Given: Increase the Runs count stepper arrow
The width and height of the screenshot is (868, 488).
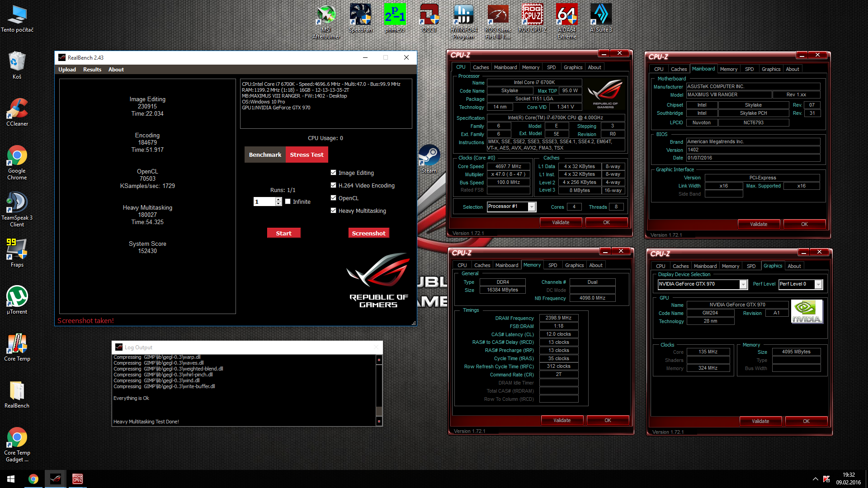Looking at the screenshot, I should tap(278, 199).
